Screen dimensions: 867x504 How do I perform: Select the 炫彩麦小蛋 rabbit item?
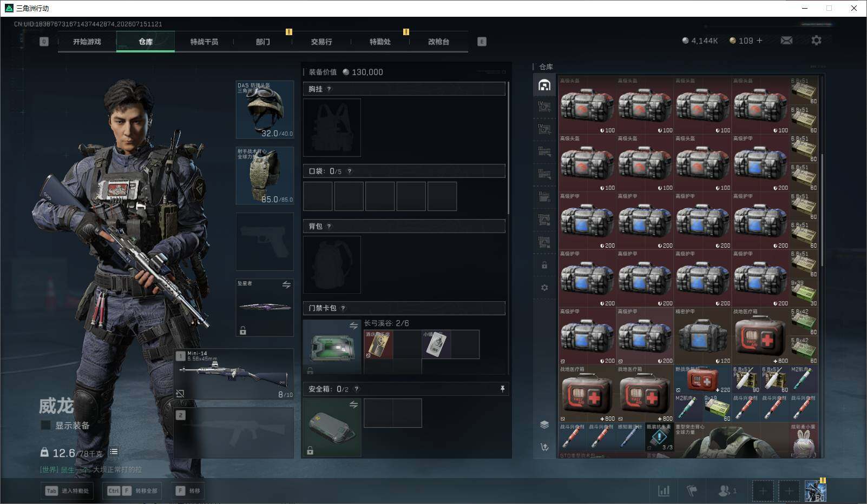tap(803, 440)
